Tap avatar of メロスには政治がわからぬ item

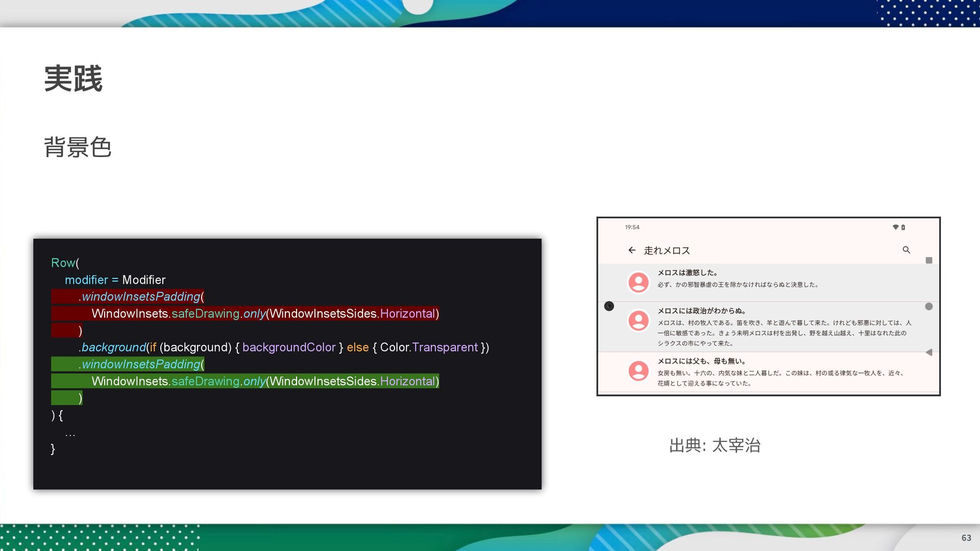pyautogui.click(x=638, y=321)
